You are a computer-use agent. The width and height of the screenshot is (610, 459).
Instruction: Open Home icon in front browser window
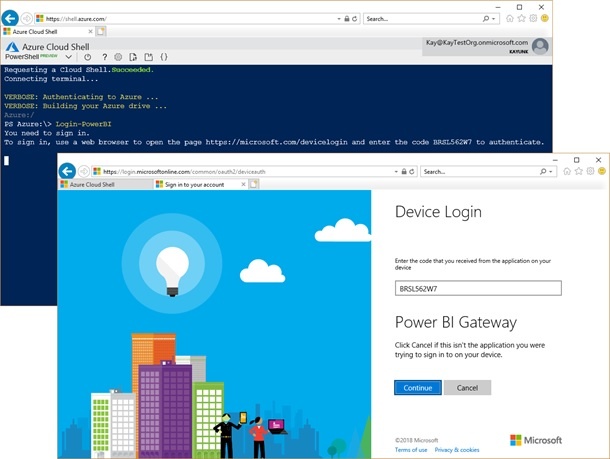tap(567, 171)
